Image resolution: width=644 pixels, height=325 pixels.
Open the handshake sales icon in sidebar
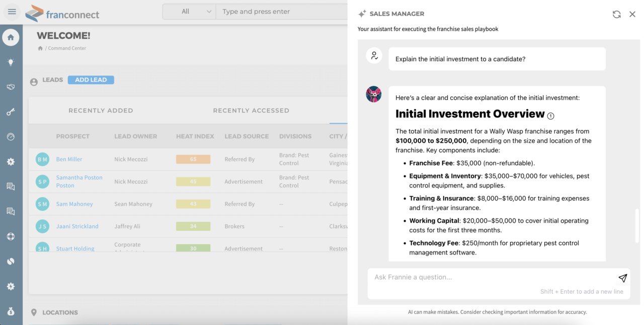pos(11,87)
